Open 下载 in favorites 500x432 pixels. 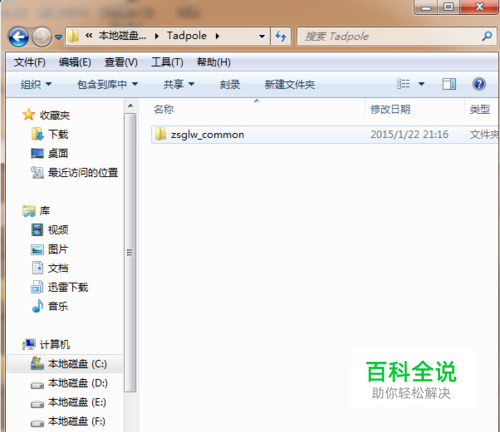[58, 134]
